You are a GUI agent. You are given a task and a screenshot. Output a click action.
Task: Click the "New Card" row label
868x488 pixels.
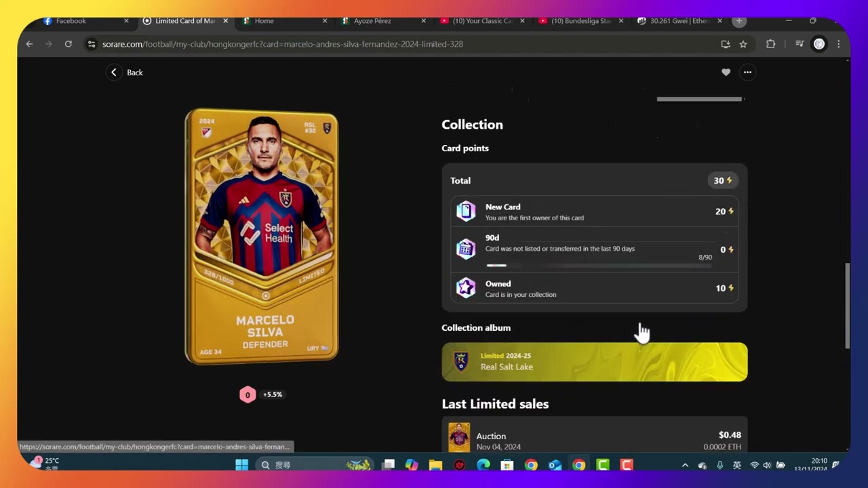[x=503, y=207]
